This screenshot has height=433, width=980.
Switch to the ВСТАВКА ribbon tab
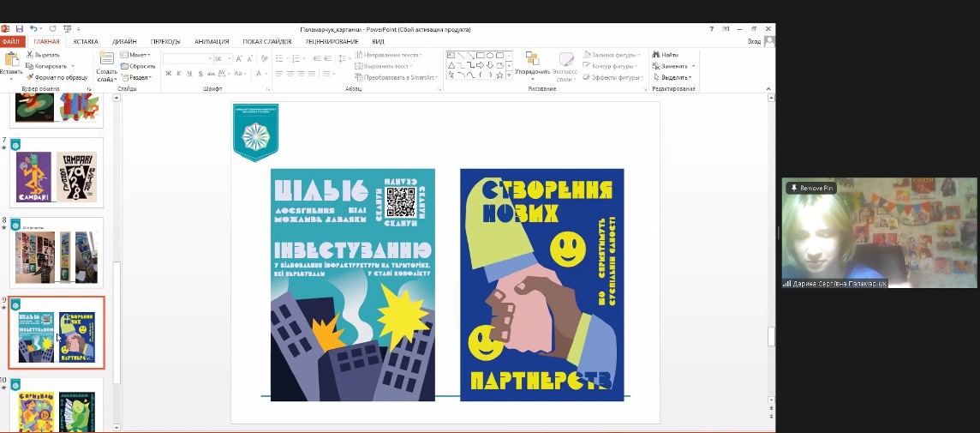(86, 41)
